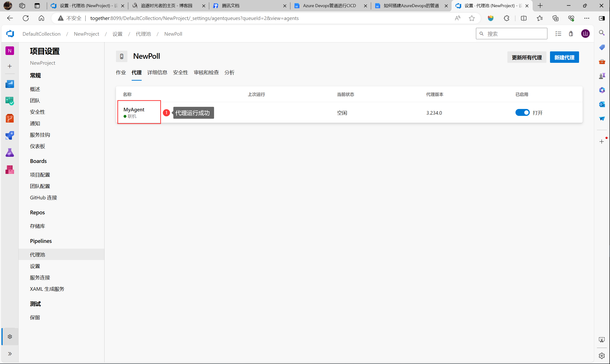
Task: Open 服务连接 in settings menu
Action: tap(40, 277)
